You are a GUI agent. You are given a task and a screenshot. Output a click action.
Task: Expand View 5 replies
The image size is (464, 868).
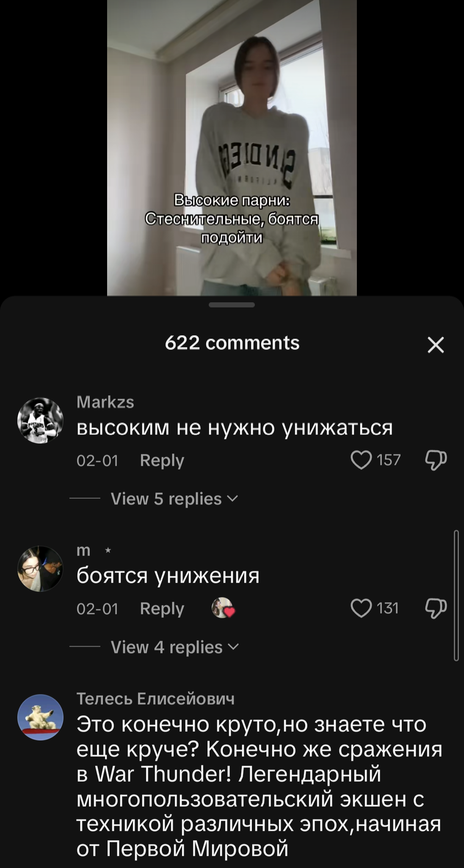click(x=174, y=499)
